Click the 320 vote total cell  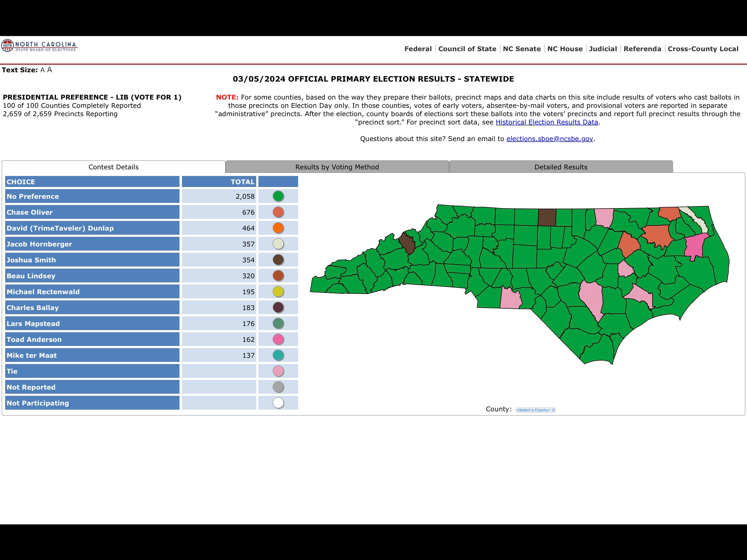click(219, 276)
